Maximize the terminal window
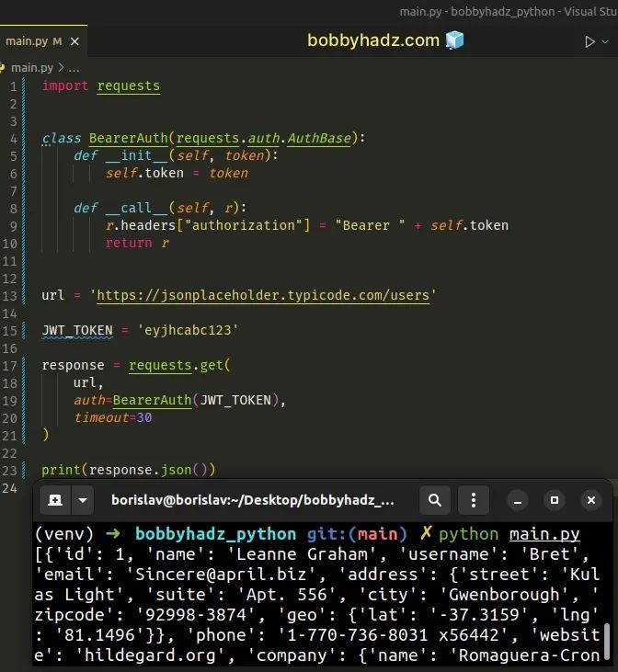Viewport: 618px width, 672px height. pyautogui.click(x=555, y=501)
